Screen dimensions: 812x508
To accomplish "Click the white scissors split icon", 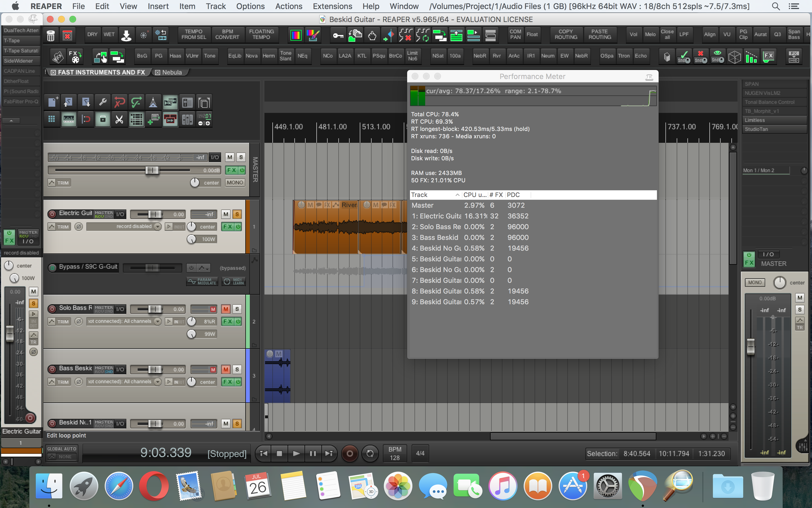I will [x=120, y=119].
